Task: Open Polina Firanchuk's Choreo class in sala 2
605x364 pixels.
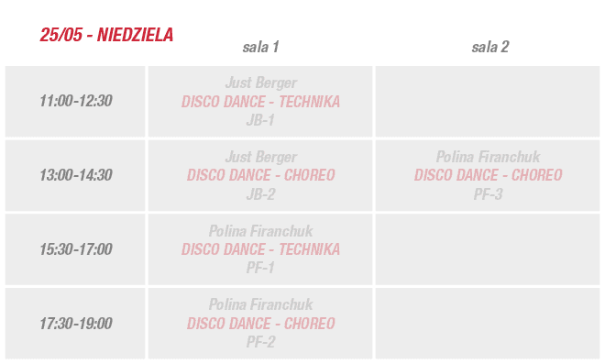Action: coord(488,175)
